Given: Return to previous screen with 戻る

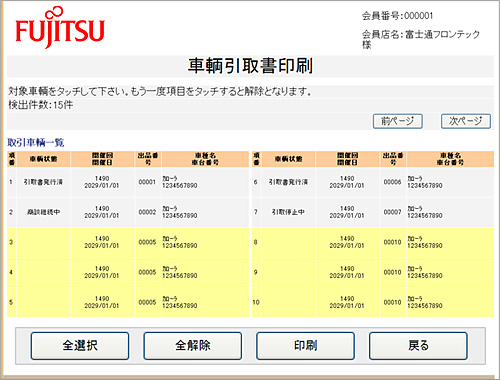Looking at the screenshot, I should 418,346.
